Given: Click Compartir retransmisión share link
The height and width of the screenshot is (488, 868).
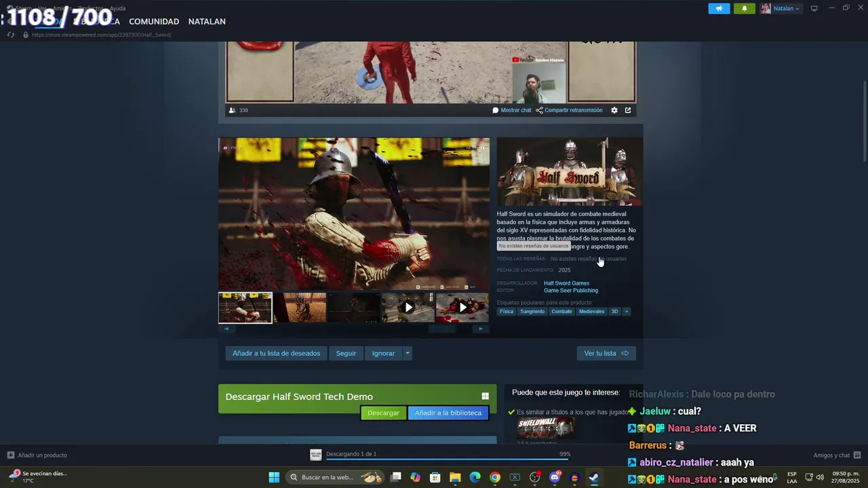Looking at the screenshot, I should click(569, 110).
